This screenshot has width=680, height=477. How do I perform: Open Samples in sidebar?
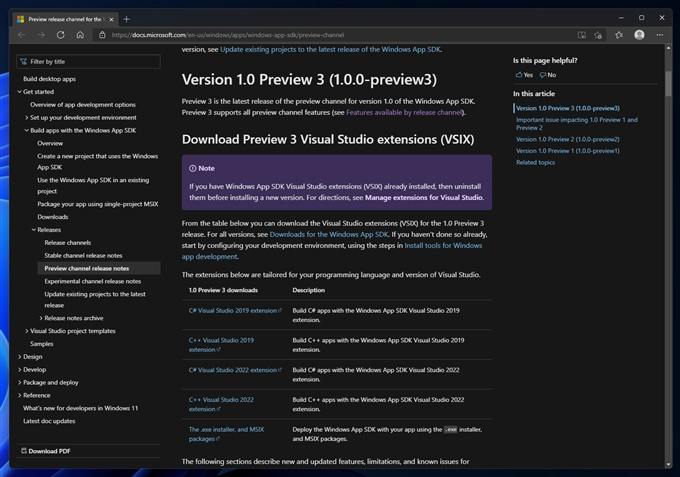pyautogui.click(x=42, y=344)
